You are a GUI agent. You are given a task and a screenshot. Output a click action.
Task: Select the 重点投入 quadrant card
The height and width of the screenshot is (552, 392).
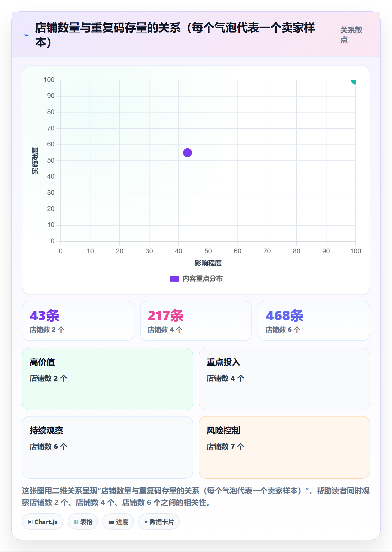point(284,379)
